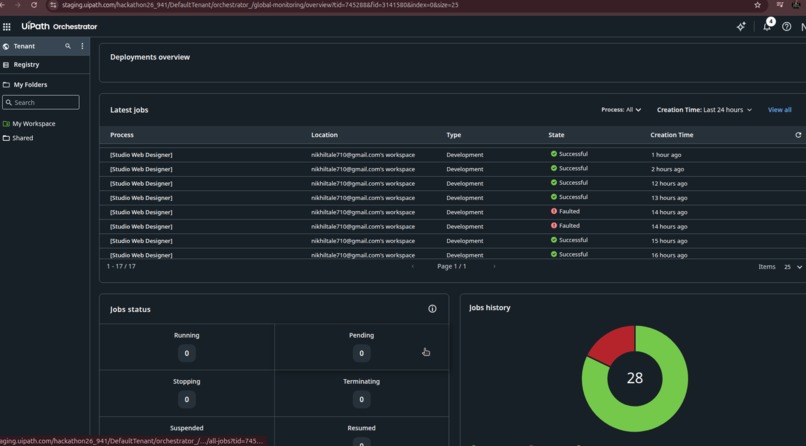
Task: Sort by the Creation Time column header
Action: (x=671, y=135)
